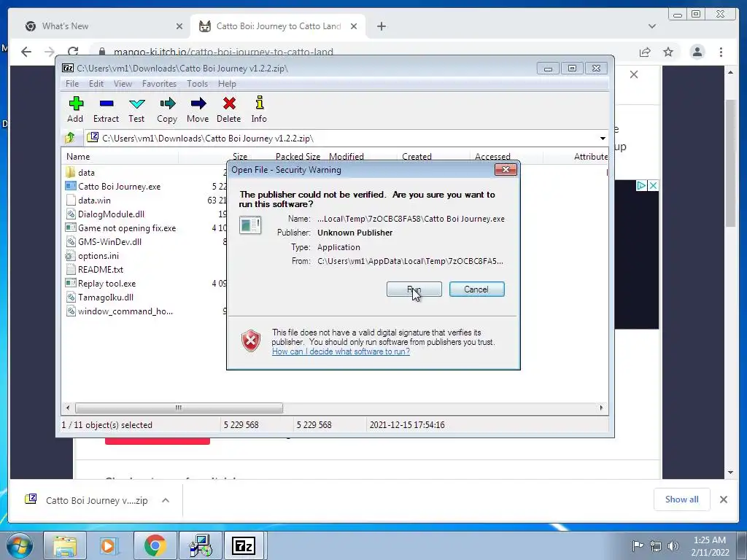Click the Chrome page vertical scrollbar thumb
The height and width of the screenshot is (560, 747).
point(730,163)
